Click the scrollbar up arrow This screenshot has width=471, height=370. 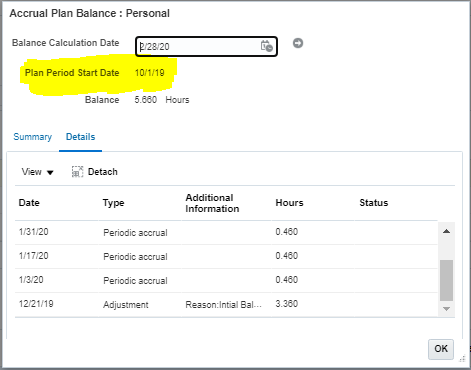(x=446, y=231)
